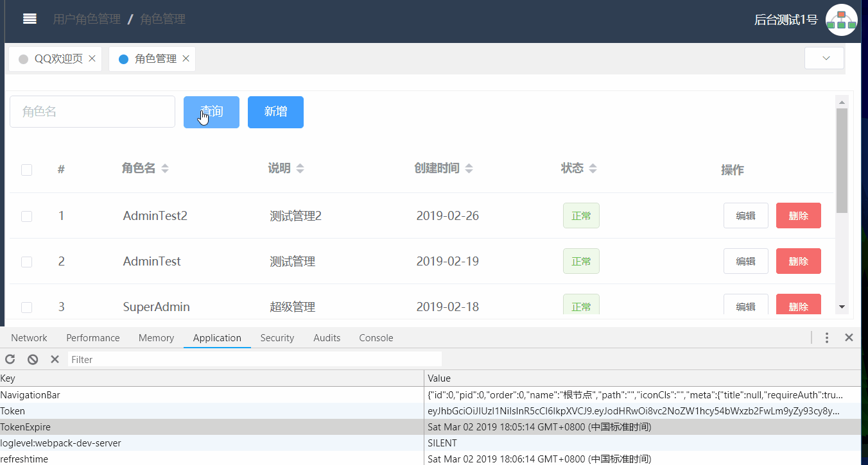Focus the 角色名 search input
The width and height of the screenshot is (868, 465).
point(92,112)
